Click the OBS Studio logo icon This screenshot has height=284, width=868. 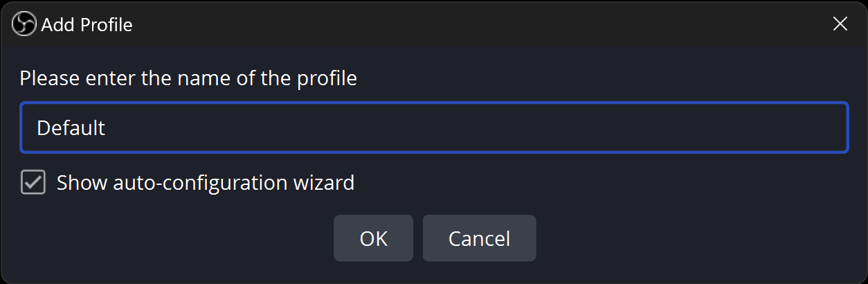tap(23, 24)
